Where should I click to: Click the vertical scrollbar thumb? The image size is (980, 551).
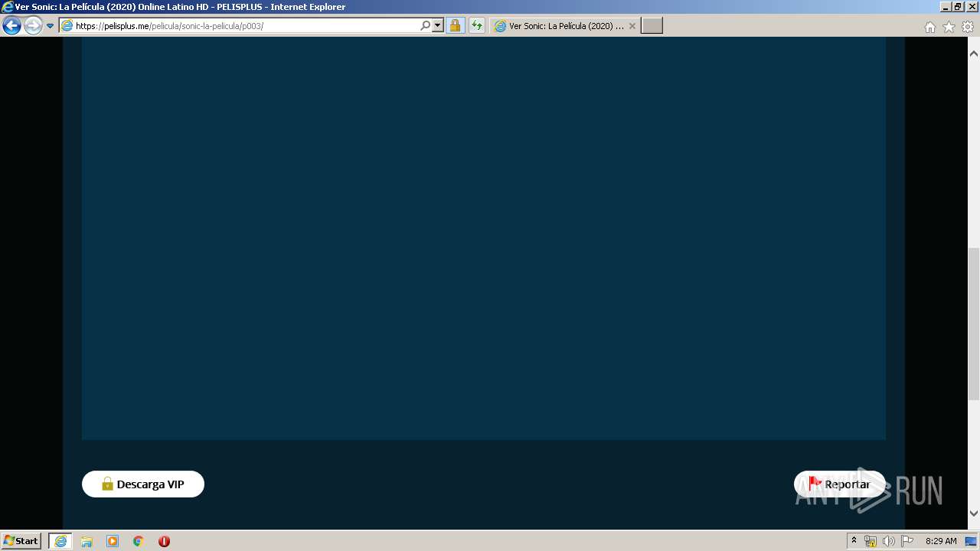point(974,324)
